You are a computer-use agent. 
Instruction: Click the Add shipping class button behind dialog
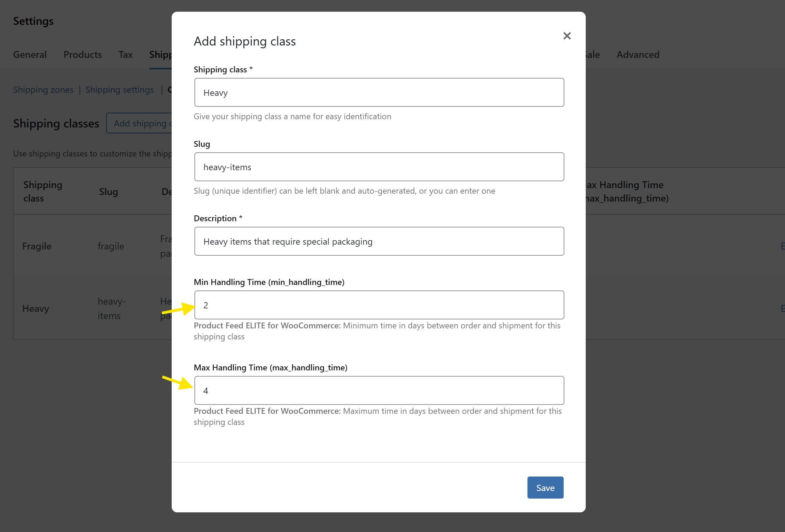[x=140, y=123]
